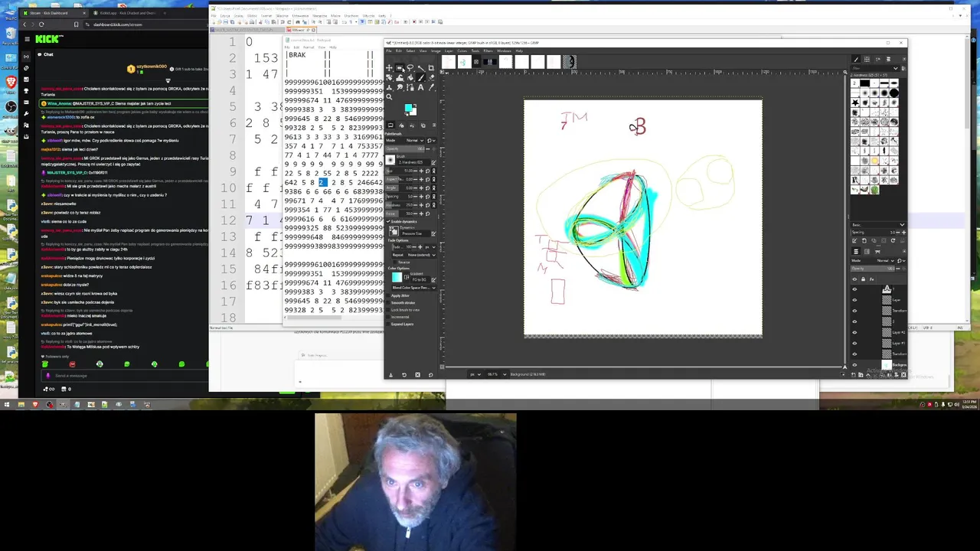Open GIMP Windows menu
This screenshot has height=551, width=980.
504,51
